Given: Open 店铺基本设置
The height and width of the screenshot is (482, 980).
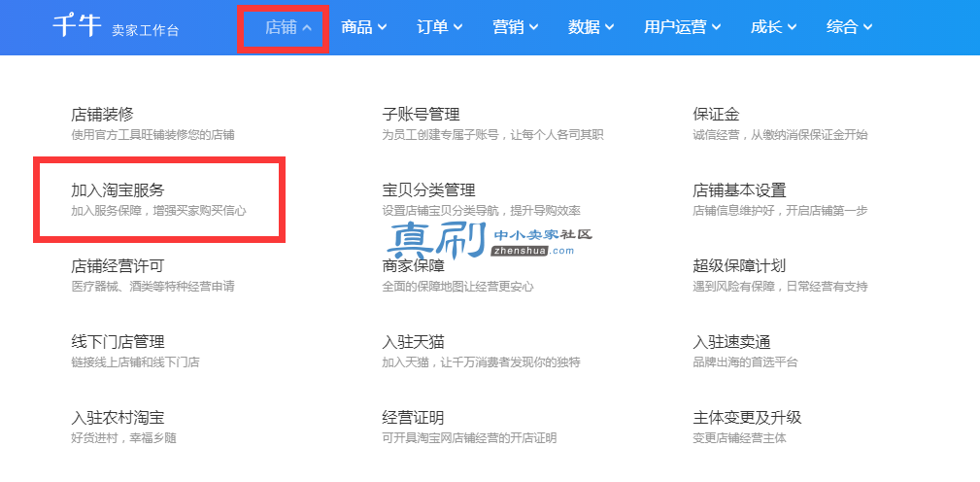Looking at the screenshot, I should 739,190.
